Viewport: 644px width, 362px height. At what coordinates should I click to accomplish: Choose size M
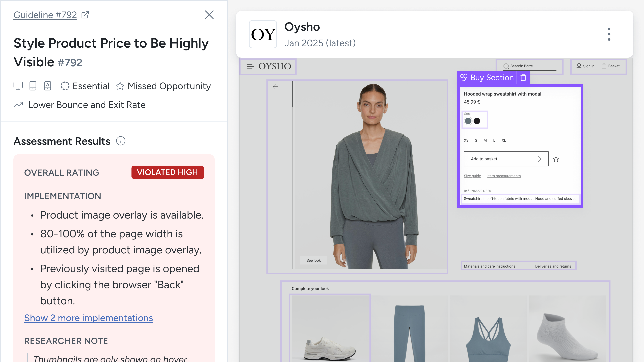(x=485, y=140)
